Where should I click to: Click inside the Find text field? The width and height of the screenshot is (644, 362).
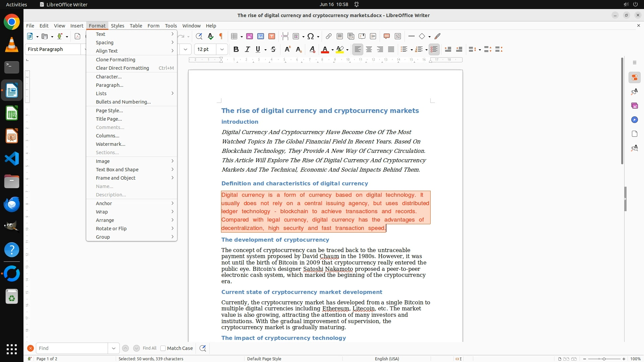72,348
